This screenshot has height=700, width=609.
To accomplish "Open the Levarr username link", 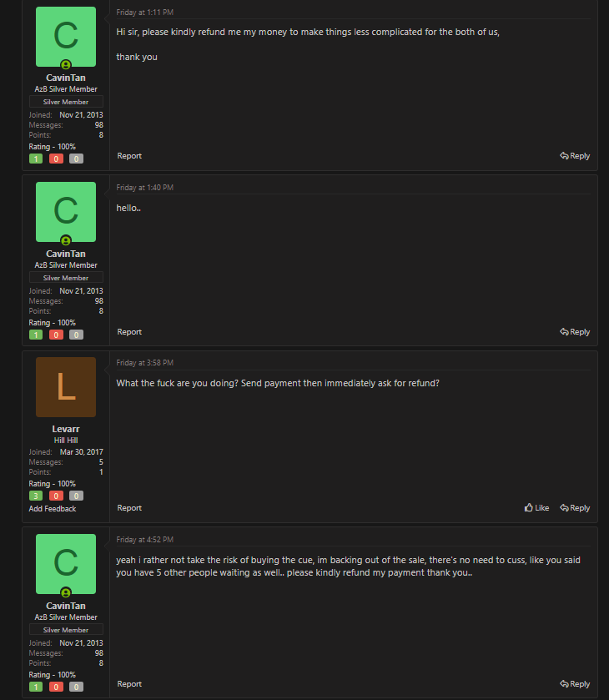I will [66, 429].
